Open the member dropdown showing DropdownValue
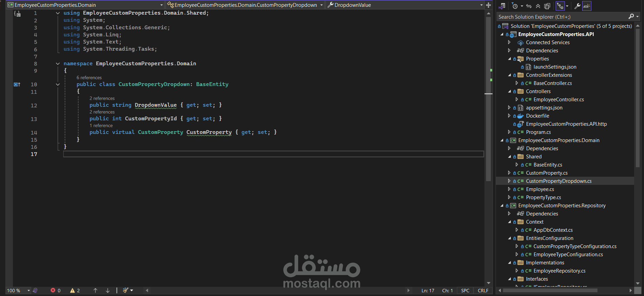 (x=405, y=5)
